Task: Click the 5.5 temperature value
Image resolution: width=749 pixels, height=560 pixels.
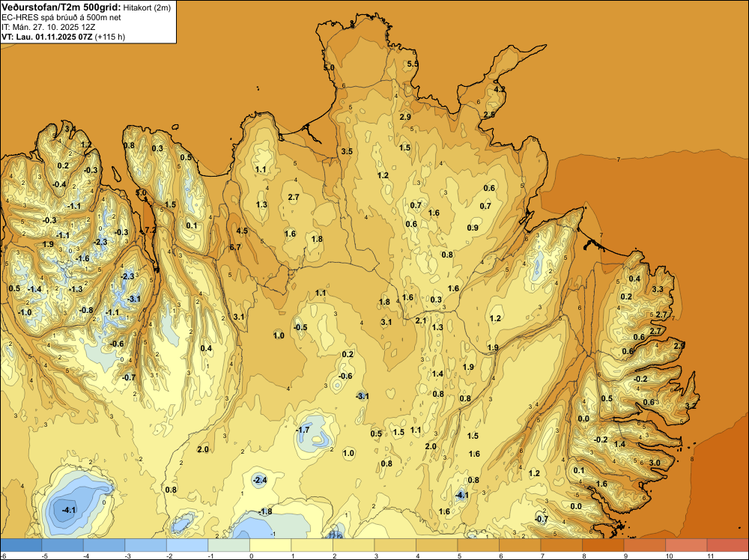Action: (413, 64)
